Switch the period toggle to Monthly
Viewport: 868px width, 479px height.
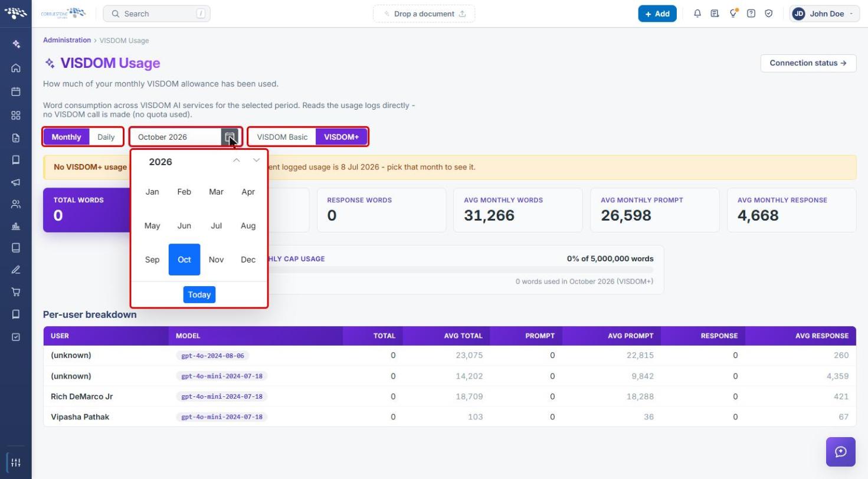coord(66,137)
